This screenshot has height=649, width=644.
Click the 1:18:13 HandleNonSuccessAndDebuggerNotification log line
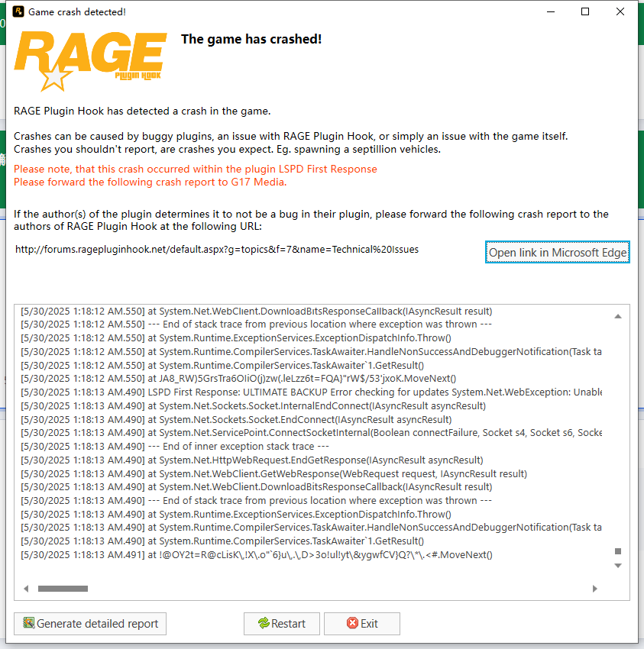[x=311, y=527]
